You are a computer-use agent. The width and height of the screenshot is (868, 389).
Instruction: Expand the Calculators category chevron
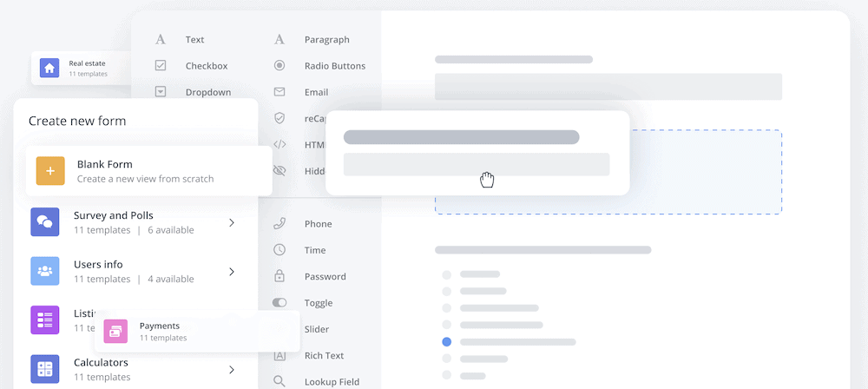pos(232,370)
